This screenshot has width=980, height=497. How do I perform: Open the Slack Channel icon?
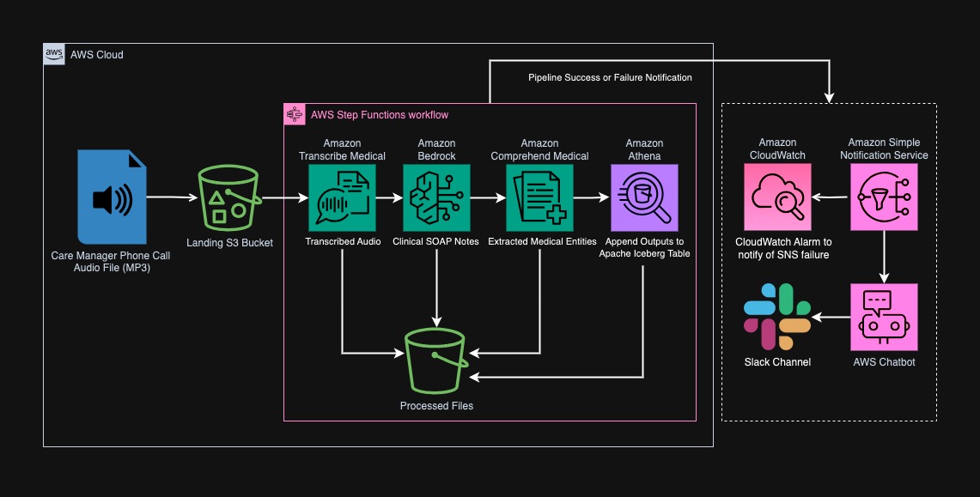click(x=776, y=317)
